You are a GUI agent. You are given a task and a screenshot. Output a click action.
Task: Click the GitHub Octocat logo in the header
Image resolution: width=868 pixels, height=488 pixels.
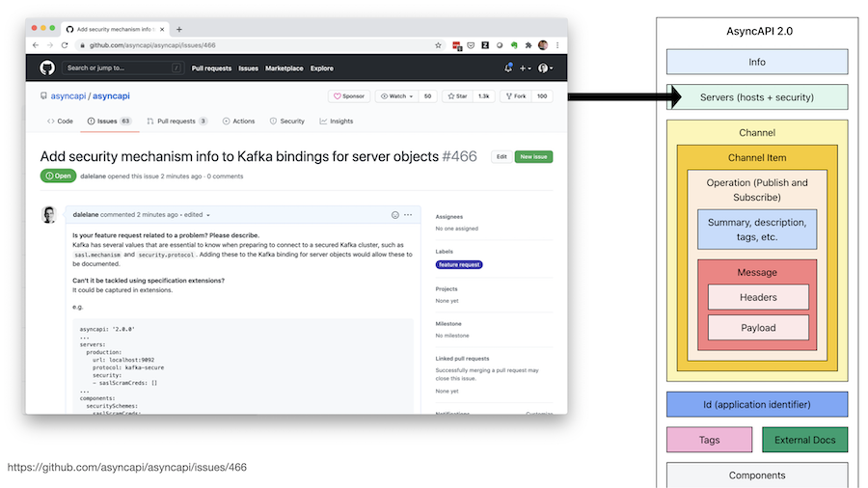47,68
